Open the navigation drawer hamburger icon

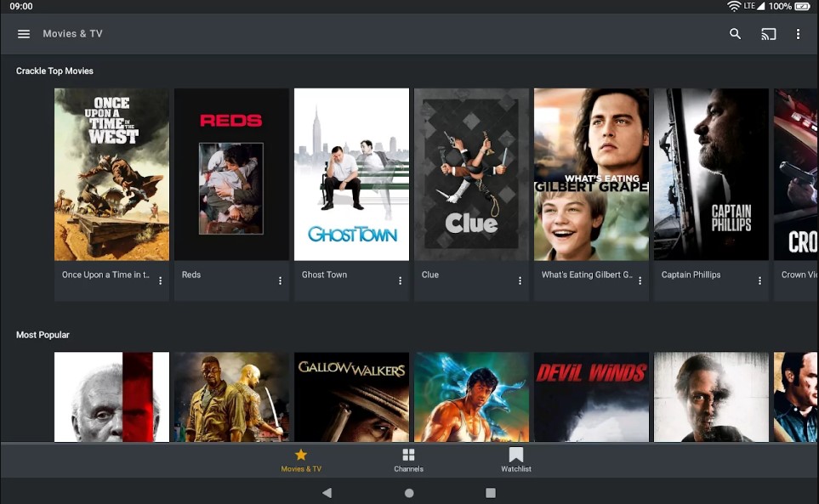coord(23,34)
